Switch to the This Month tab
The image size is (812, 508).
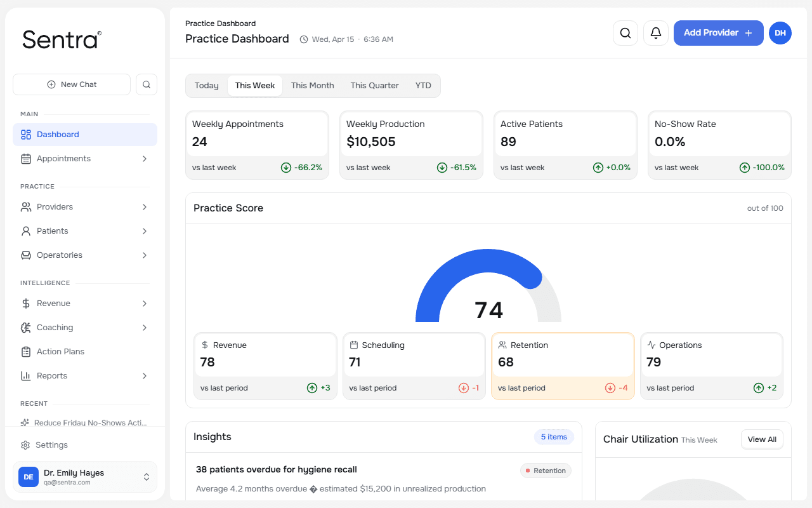[313, 86]
